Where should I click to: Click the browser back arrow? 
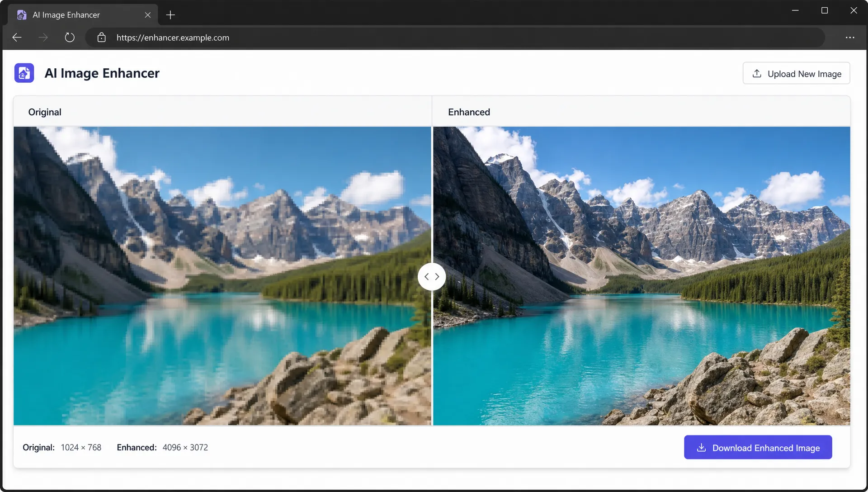point(17,38)
